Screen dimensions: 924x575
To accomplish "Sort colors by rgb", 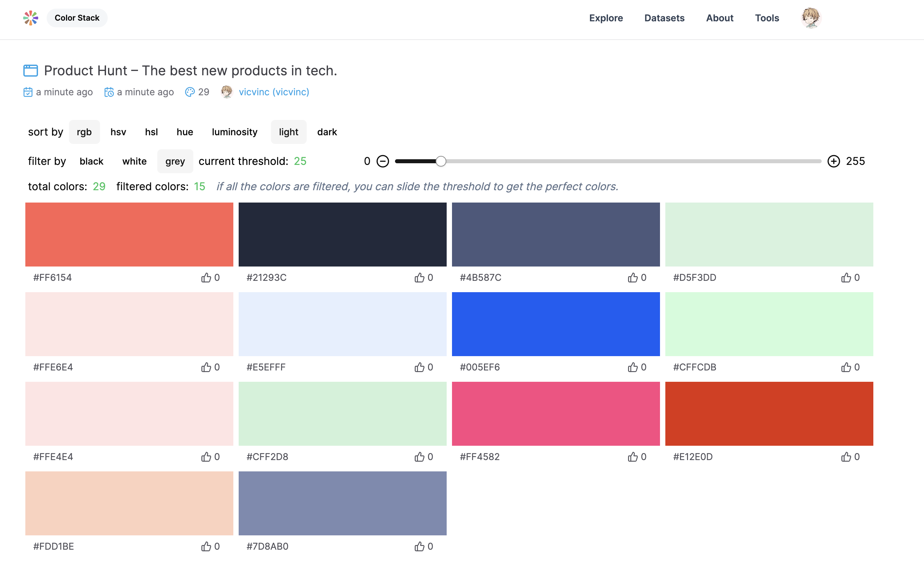I will (x=84, y=132).
